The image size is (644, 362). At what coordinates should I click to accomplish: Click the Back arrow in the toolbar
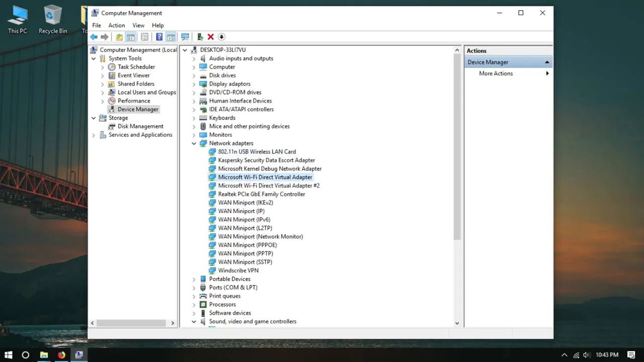pyautogui.click(x=94, y=37)
